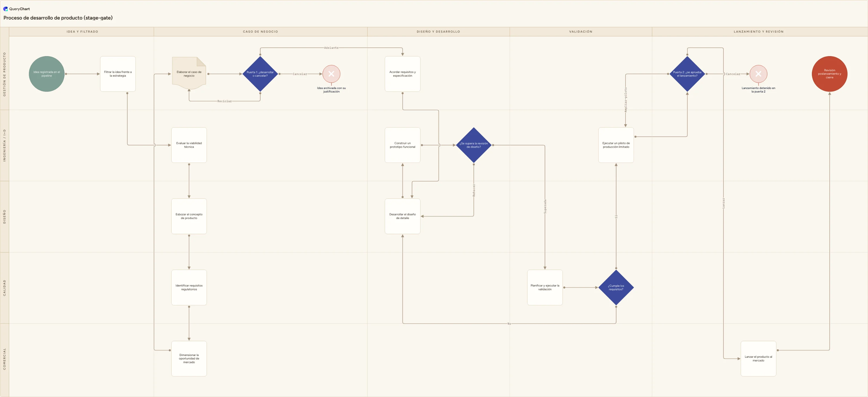Select the green start circle 'Idea registrada en el pipeline'
The image size is (868, 397).
pyautogui.click(x=47, y=74)
